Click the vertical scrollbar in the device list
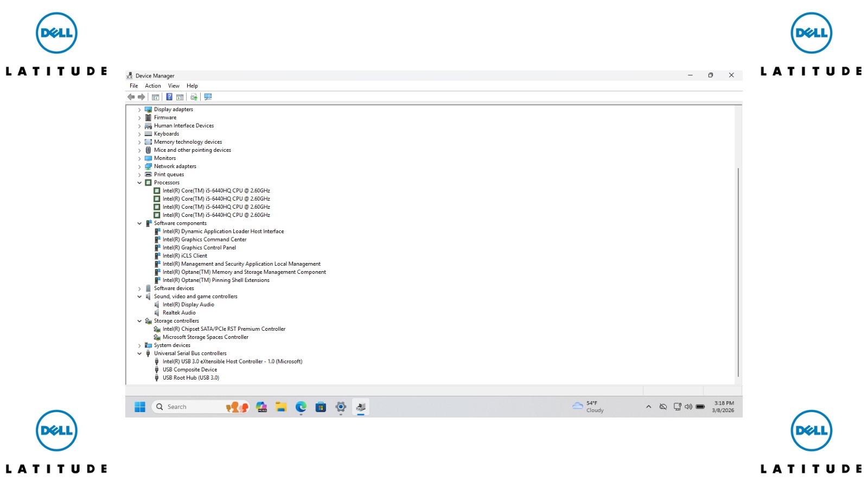 click(738, 272)
